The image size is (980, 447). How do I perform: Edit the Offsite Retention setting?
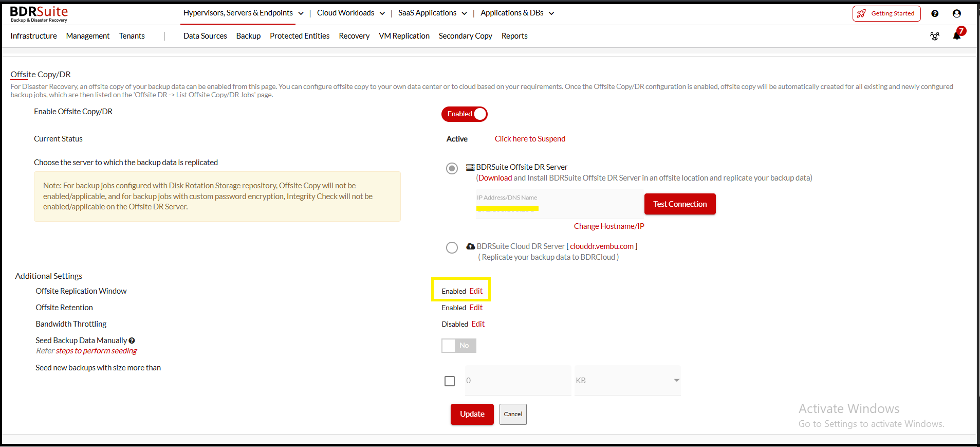pos(476,308)
